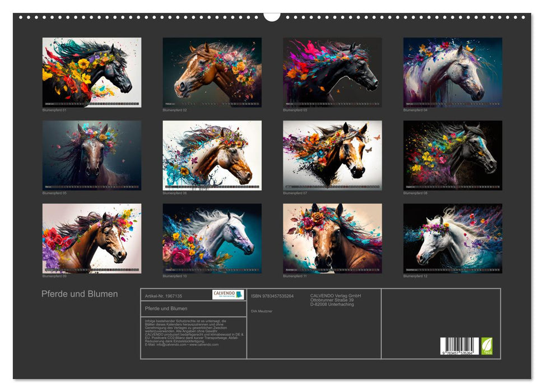Select the Blumenpferd 07 image with butterflies
The height and width of the screenshot is (392, 544).
[332, 155]
